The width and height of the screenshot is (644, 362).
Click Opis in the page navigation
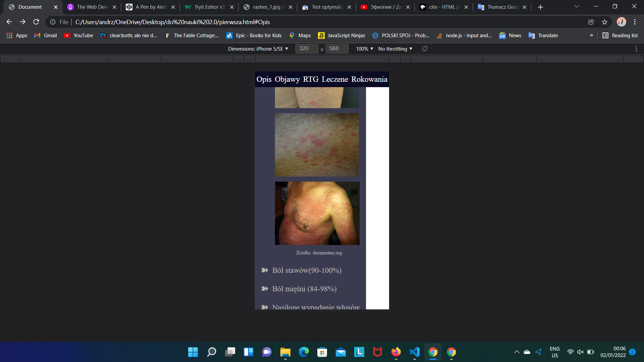click(264, 79)
